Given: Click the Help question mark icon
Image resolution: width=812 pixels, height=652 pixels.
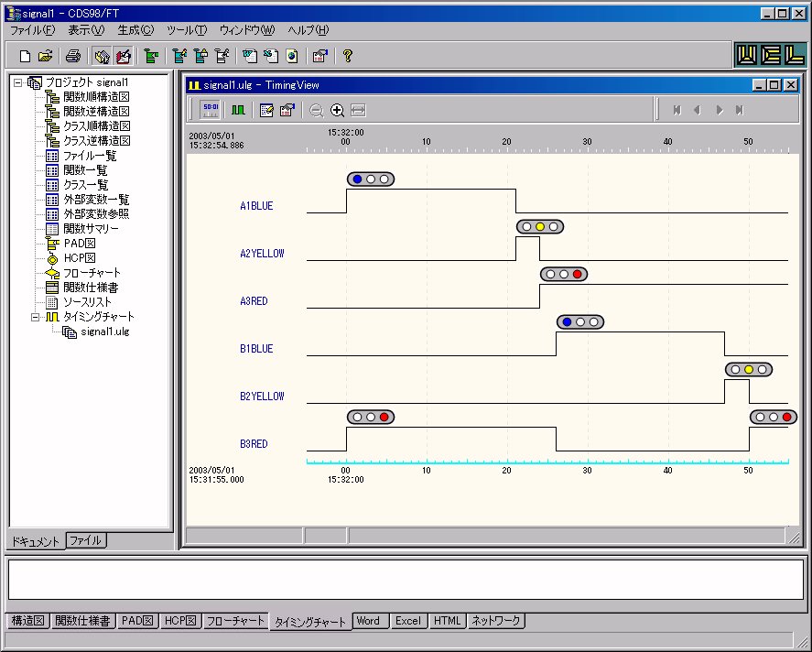Looking at the screenshot, I should tap(348, 56).
